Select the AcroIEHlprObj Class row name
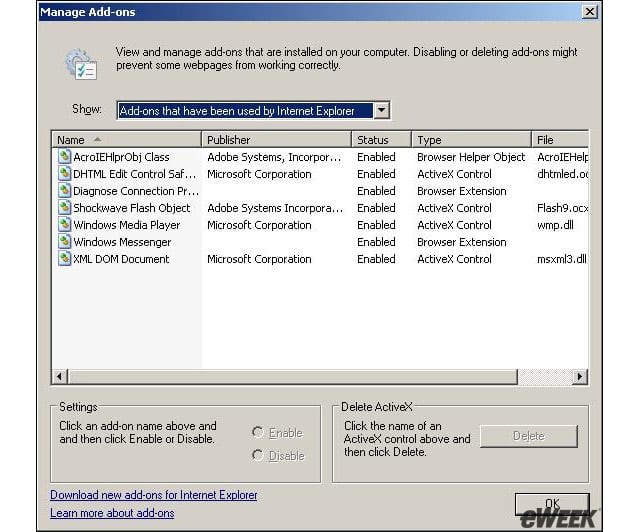The width and height of the screenshot is (640, 532). point(121,157)
